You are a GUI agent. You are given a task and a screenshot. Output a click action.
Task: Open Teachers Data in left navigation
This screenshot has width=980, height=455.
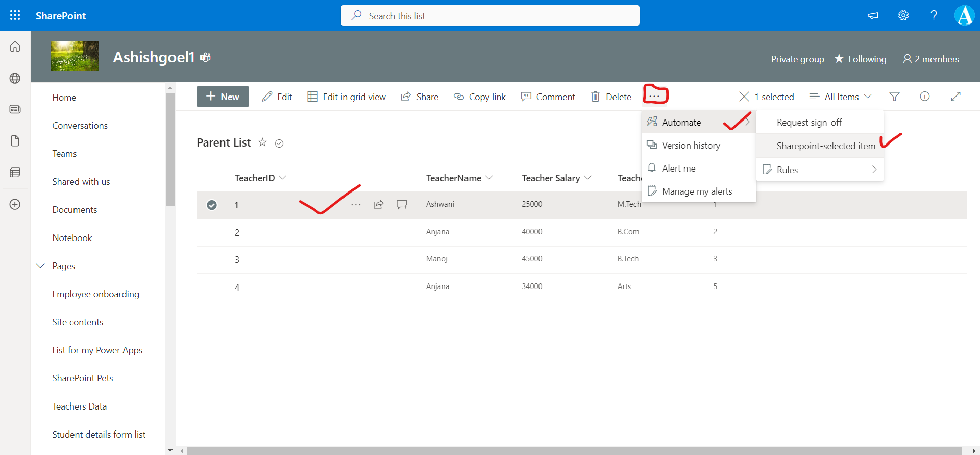tap(80, 406)
